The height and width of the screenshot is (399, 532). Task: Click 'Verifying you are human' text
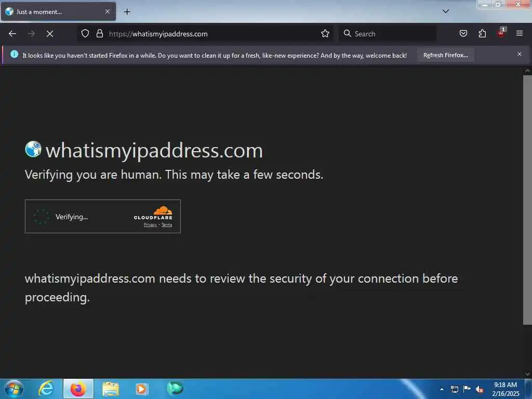(x=174, y=175)
